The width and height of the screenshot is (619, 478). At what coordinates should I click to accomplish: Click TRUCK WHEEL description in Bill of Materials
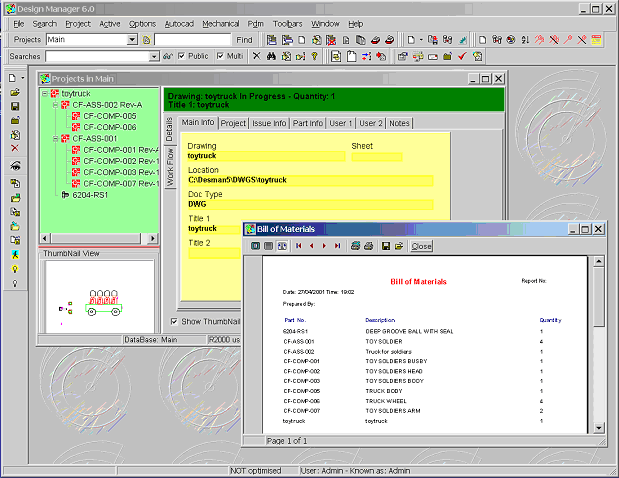pos(386,401)
